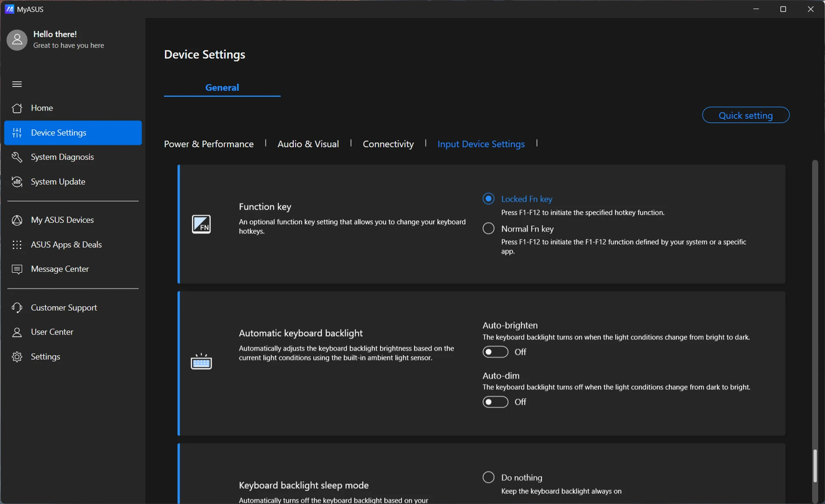The height and width of the screenshot is (504, 825).
Task: Select the Normal Fn key radio button
Action: point(489,229)
